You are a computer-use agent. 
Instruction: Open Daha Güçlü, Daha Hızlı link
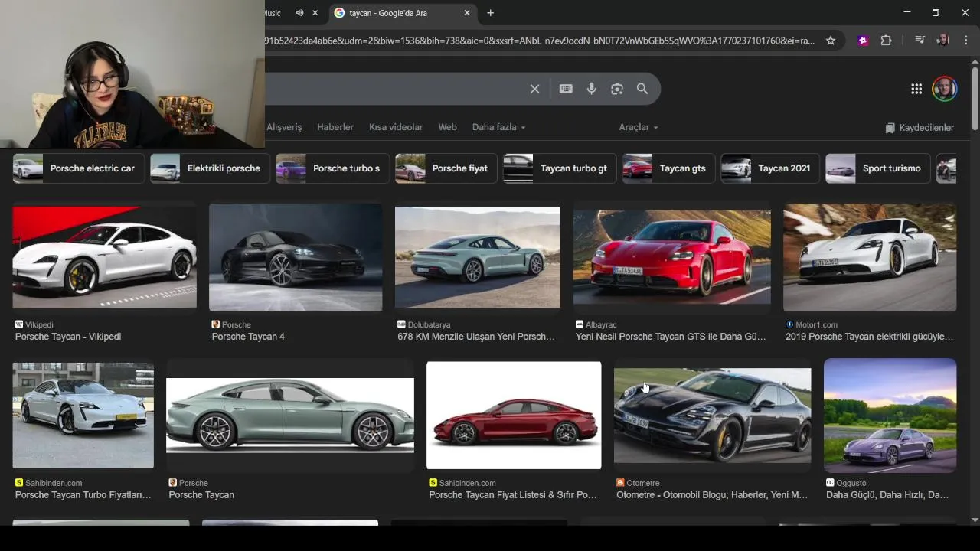pyautogui.click(x=887, y=495)
